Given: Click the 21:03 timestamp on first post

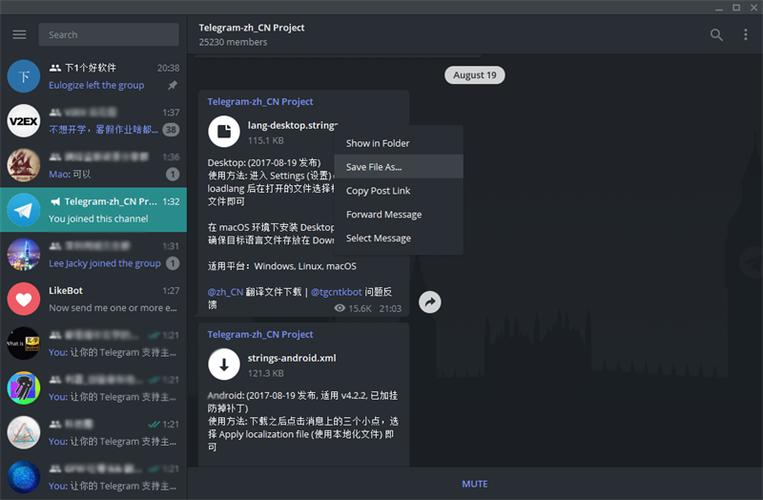Looking at the screenshot, I should [390, 308].
